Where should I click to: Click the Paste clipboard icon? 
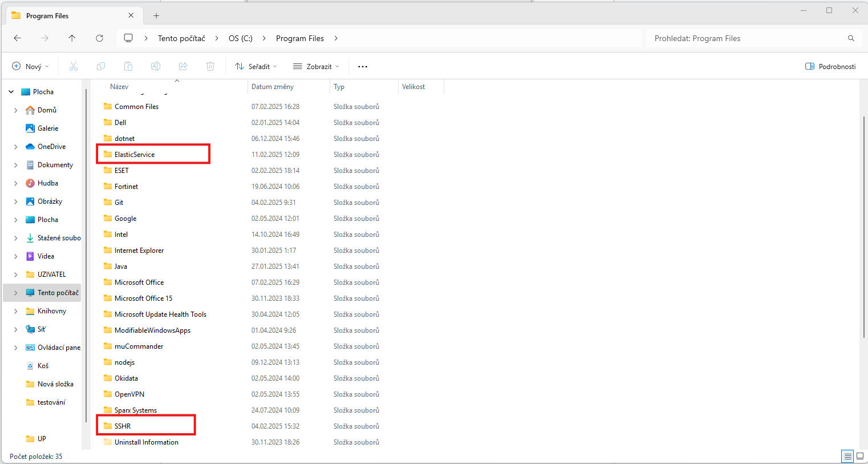pyautogui.click(x=128, y=66)
